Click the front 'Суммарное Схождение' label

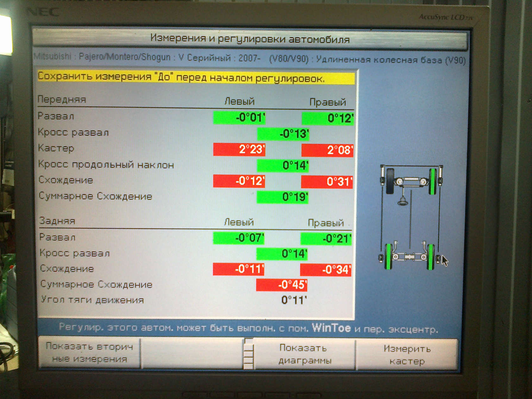pos(95,196)
